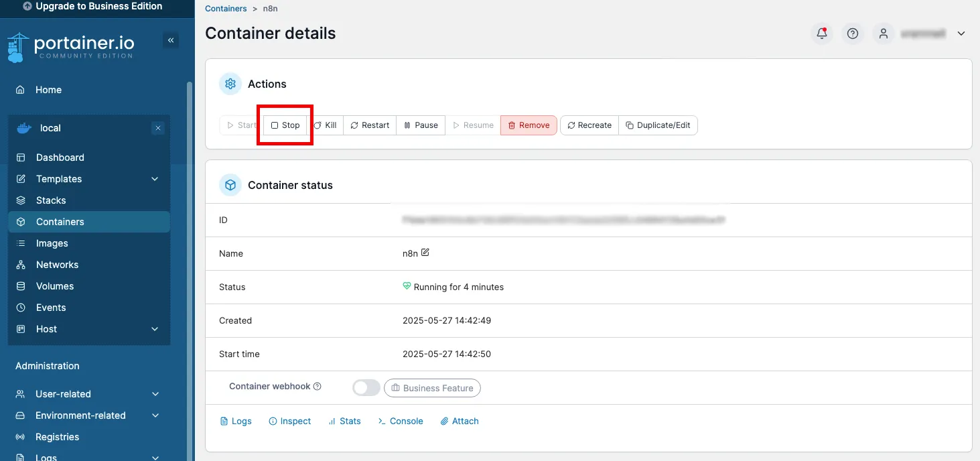This screenshot has width=980, height=461.
Task: Click Upgrade to Business Edition banner
Action: (92, 6)
